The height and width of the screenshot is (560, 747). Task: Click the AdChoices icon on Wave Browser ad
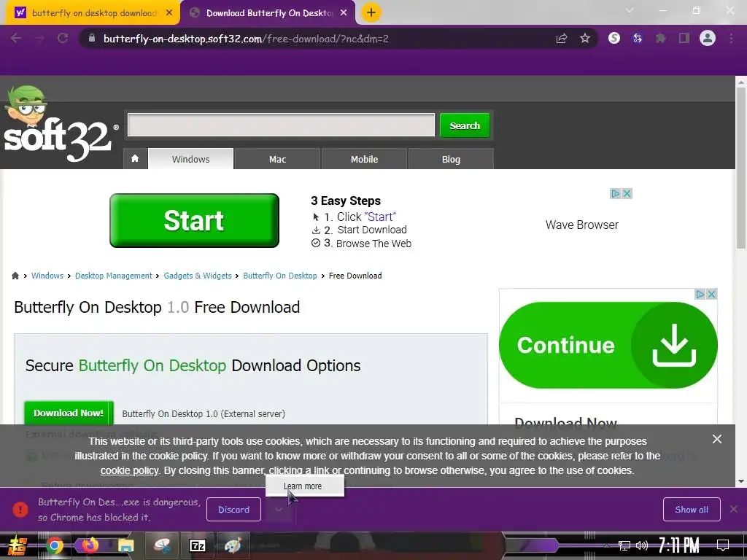615,194
